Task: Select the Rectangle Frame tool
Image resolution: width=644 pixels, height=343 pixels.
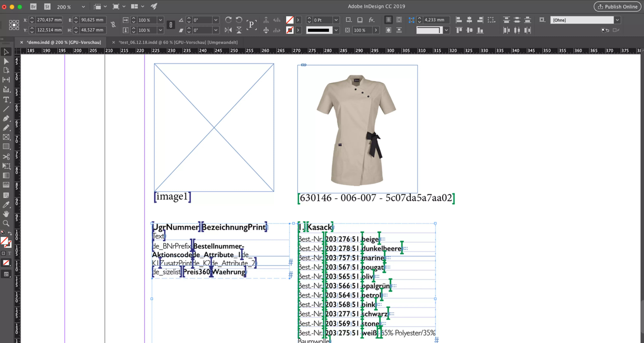Action: pyautogui.click(x=6, y=137)
